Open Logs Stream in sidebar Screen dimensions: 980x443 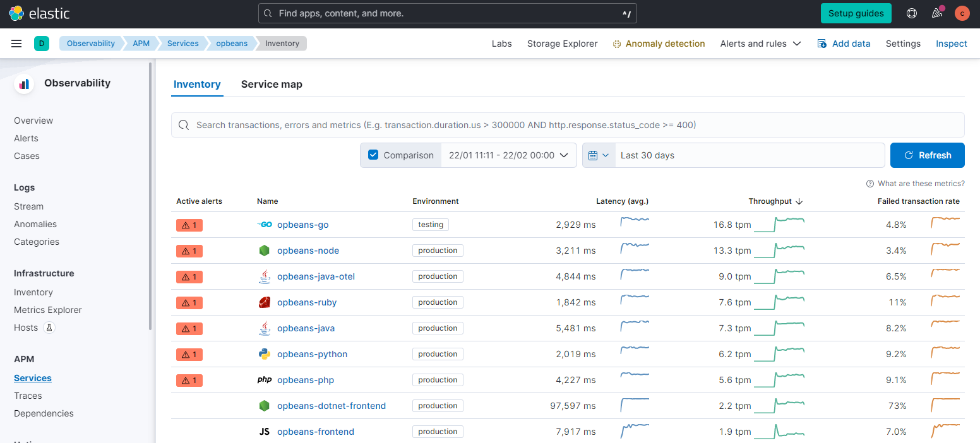pos(28,206)
